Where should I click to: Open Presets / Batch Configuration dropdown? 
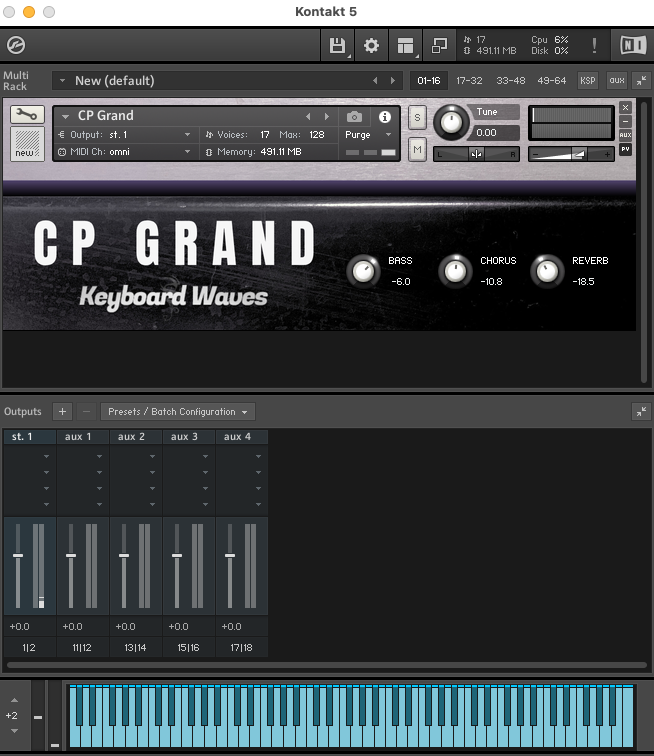click(x=178, y=412)
